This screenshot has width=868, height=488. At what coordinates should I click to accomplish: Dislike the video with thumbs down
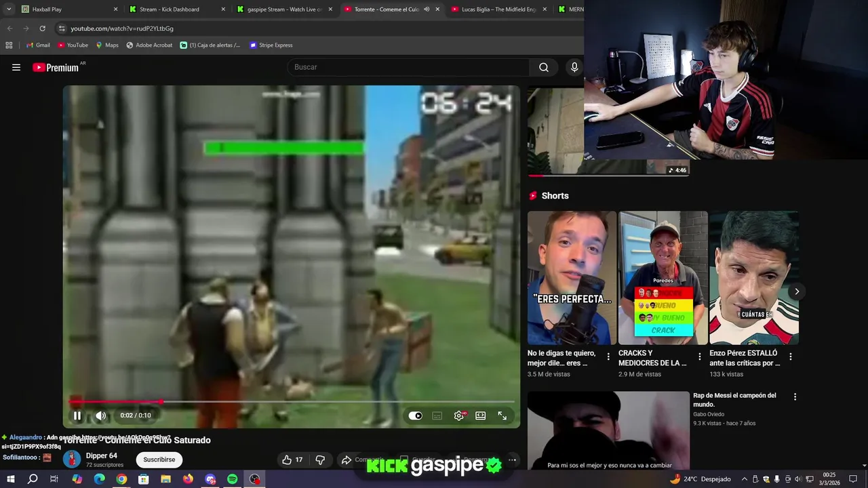click(320, 460)
